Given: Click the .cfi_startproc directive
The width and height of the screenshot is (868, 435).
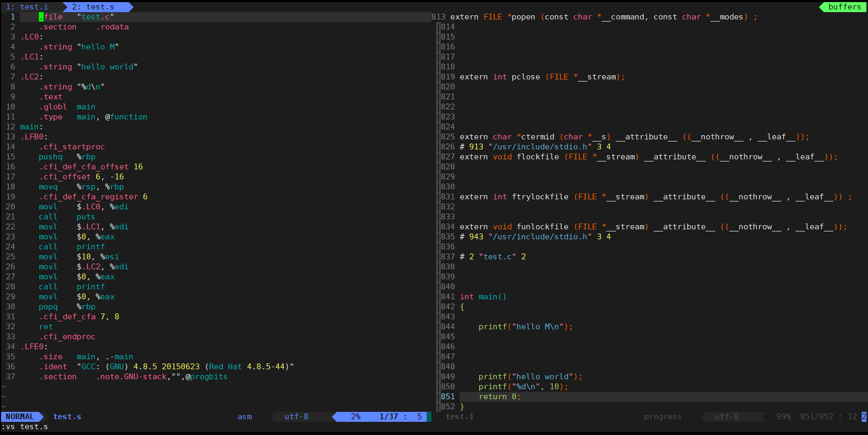Looking at the screenshot, I should (72, 147).
